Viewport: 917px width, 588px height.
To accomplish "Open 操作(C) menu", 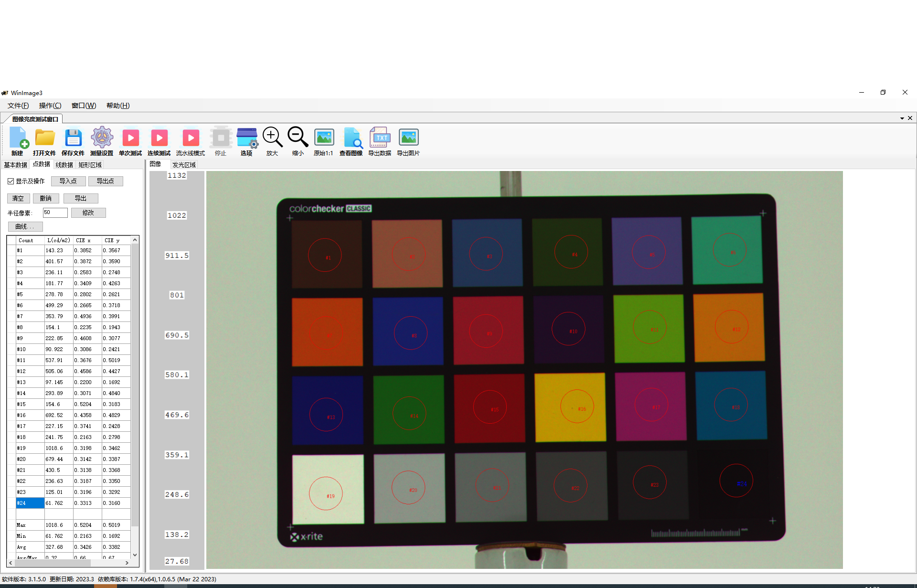I will coord(50,106).
